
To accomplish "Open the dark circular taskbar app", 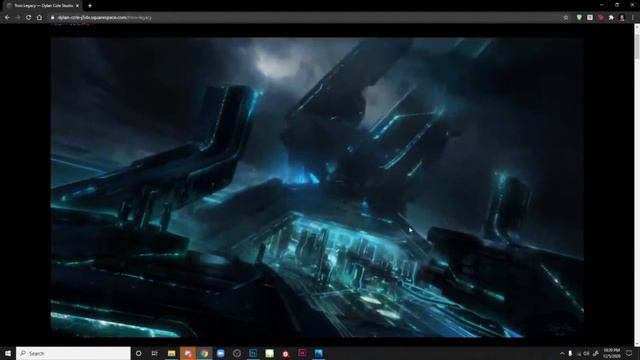I will click(x=237, y=353).
